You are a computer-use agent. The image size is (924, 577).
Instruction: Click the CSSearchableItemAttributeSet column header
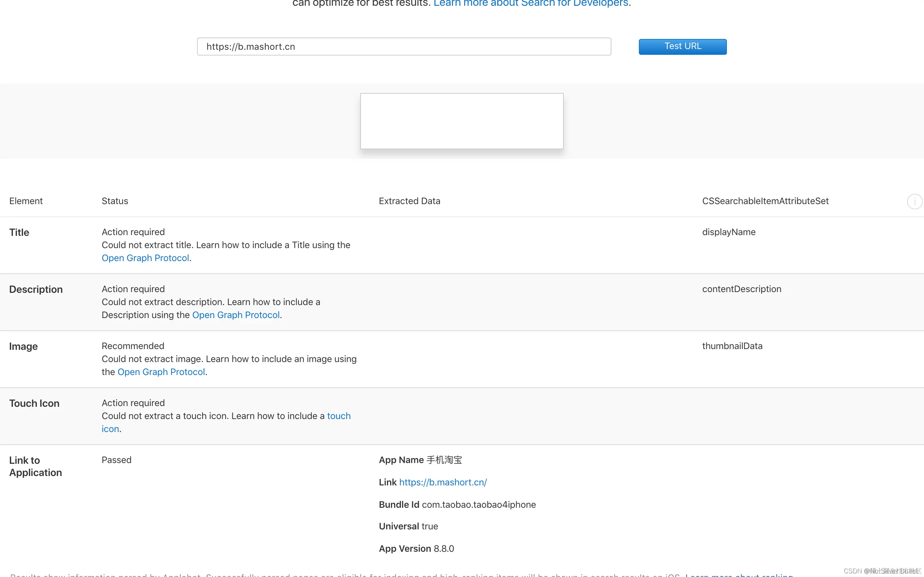pyautogui.click(x=765, y=201)
